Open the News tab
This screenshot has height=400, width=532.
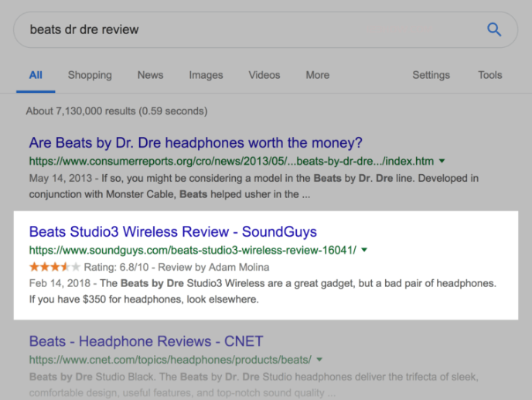click(150, 75)
